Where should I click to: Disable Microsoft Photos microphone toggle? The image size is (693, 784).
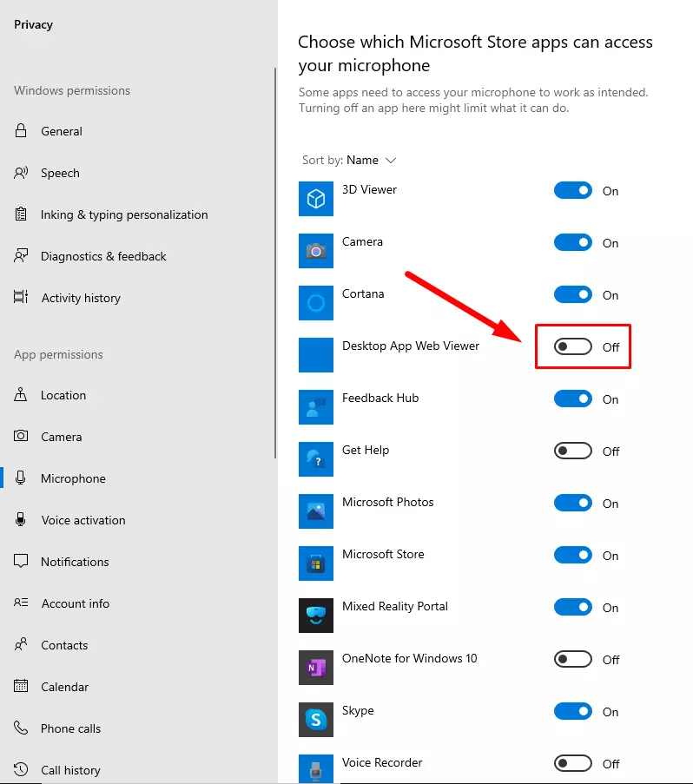pos(573,503)
